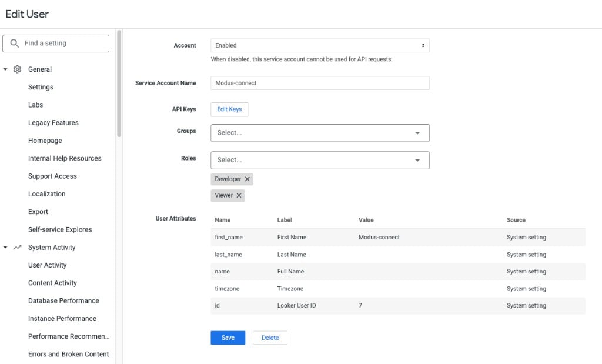Click the id value 7
The width and height of the screenshot is (602, 364).
coord(360,306)
